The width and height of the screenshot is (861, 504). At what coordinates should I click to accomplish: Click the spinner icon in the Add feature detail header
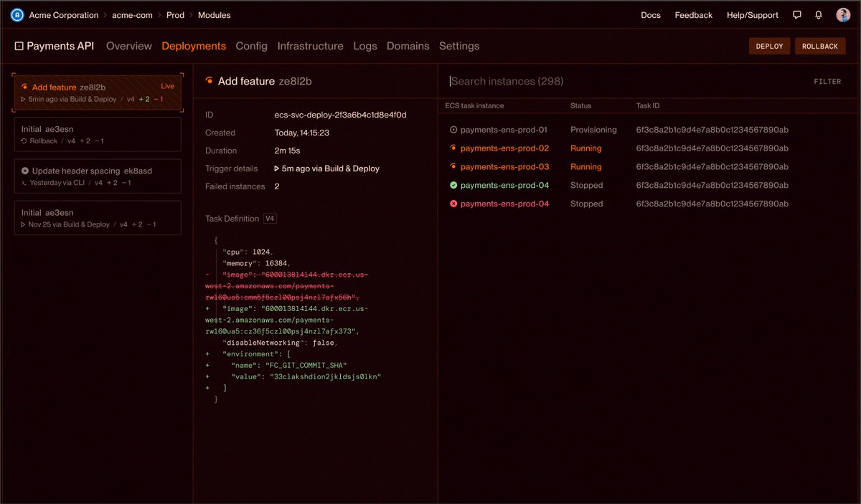click(x=209, y=81)
